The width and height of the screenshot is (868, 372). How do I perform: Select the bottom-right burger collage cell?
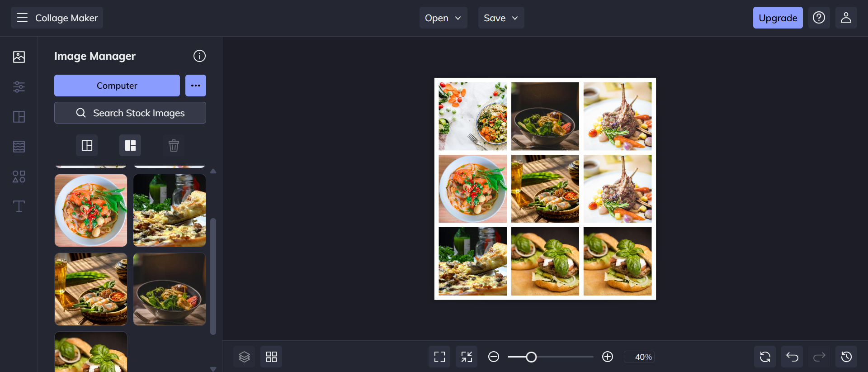[x=618, y=261]
